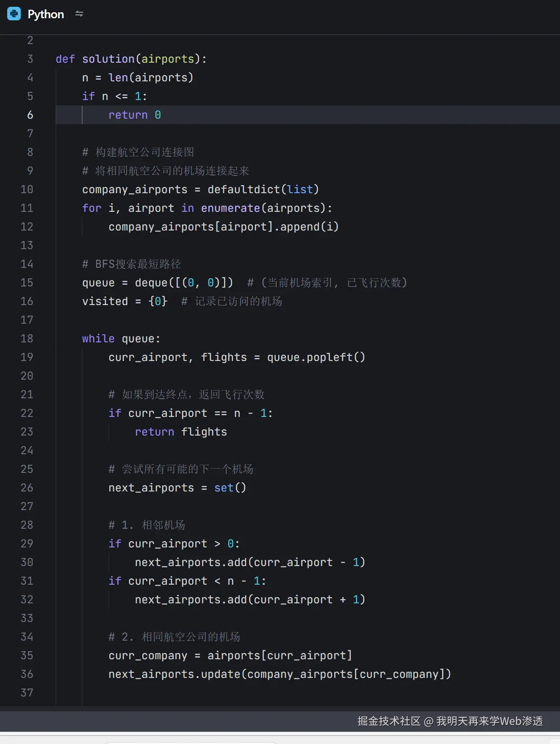Click 'next_airports.add(curr_airport - 1)' line
Screen dimensions: 560x744
[x=250, y=562]
